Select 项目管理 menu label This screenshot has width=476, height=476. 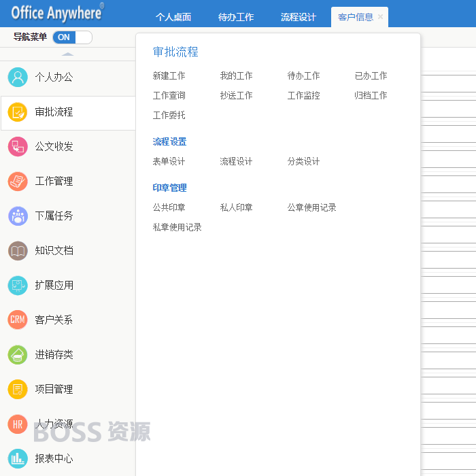(x=54, y=389)
